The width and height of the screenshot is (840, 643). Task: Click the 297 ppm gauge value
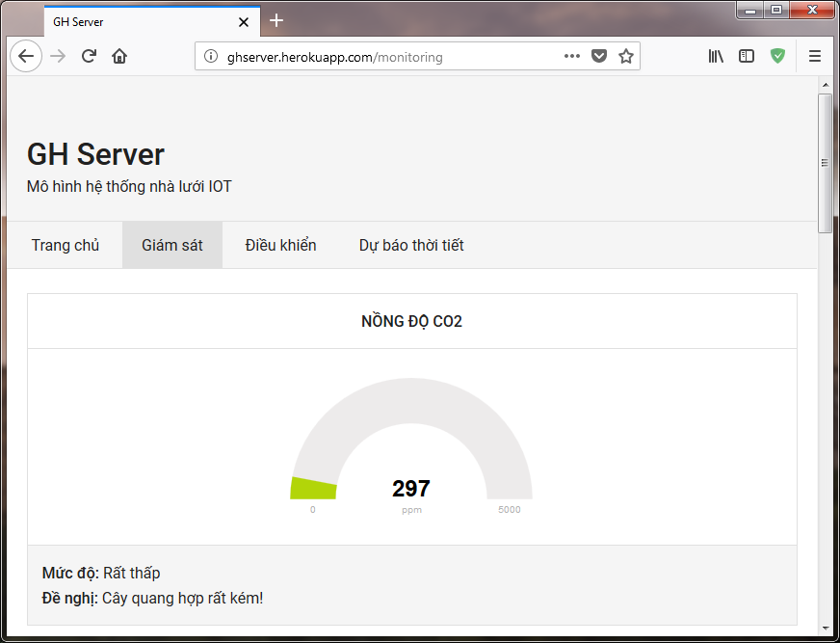click(x=411, y=489)
